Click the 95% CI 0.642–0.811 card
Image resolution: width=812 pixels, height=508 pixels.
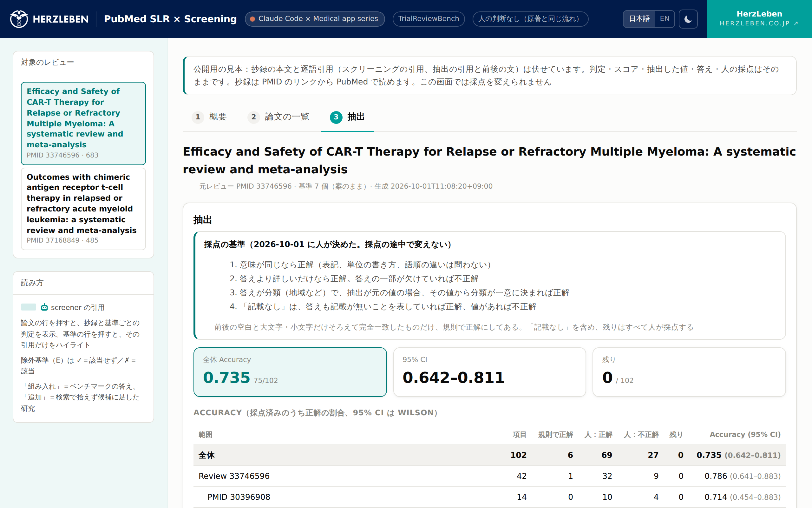(x=489, y=372)
